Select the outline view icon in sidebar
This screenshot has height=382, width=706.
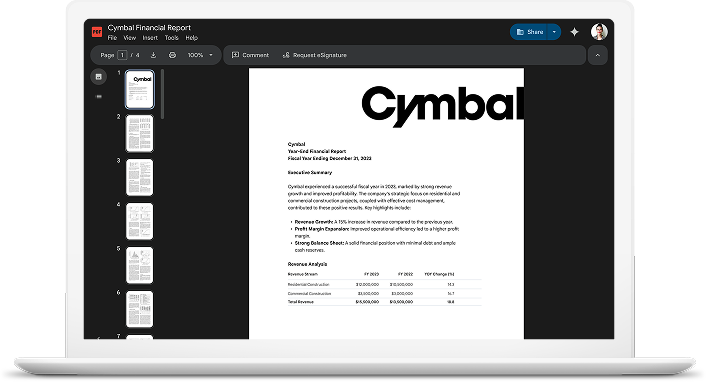[99, 96]
